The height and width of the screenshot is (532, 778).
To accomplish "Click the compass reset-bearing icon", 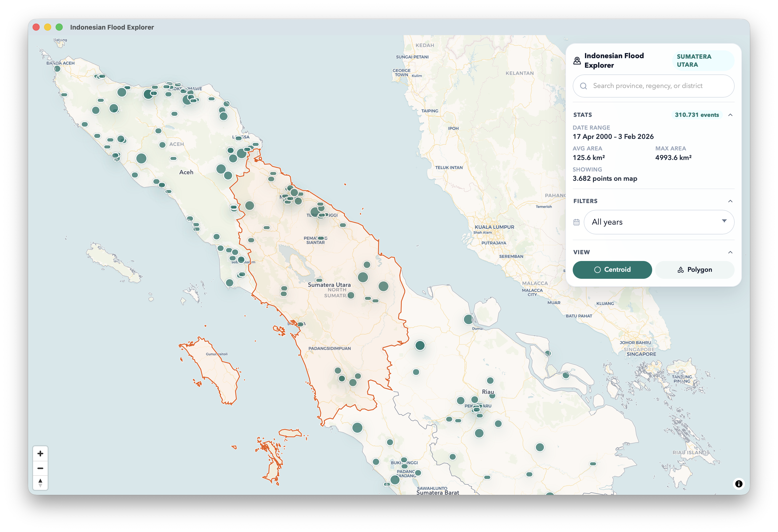I will (x=41, y=482).
